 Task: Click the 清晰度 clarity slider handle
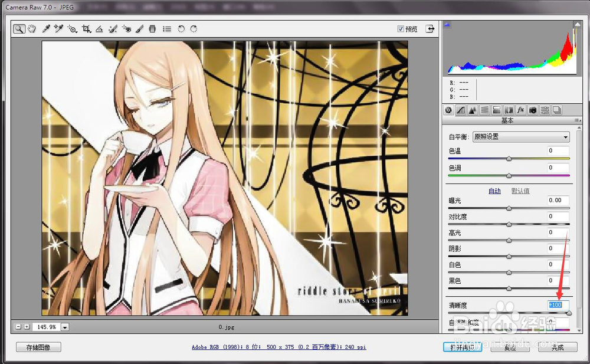click(569, 313)
